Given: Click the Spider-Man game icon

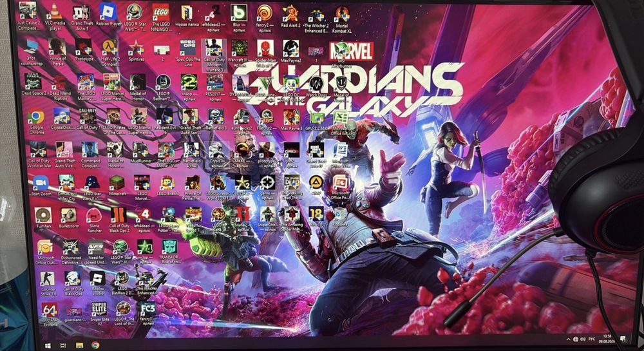Looking at the screenshot, I should pos(265,53).
